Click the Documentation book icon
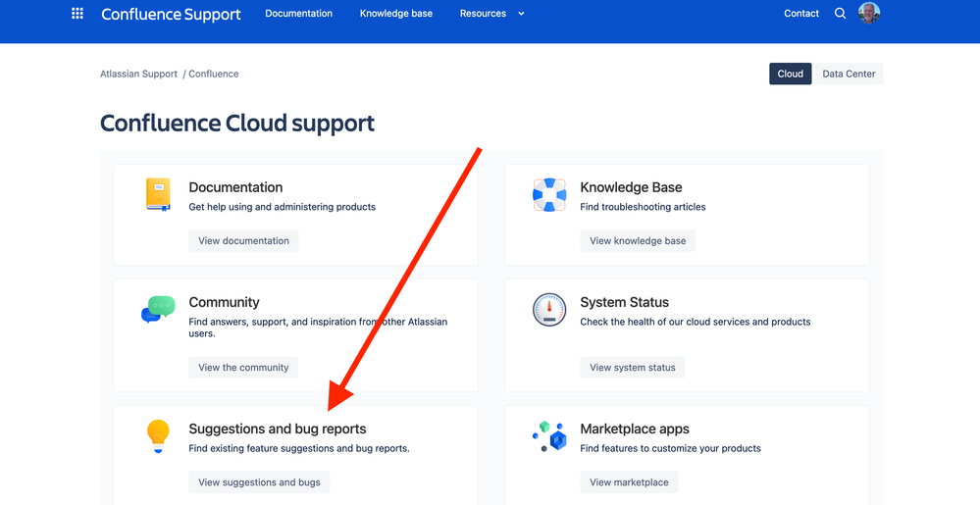 (x=158, y=194)
